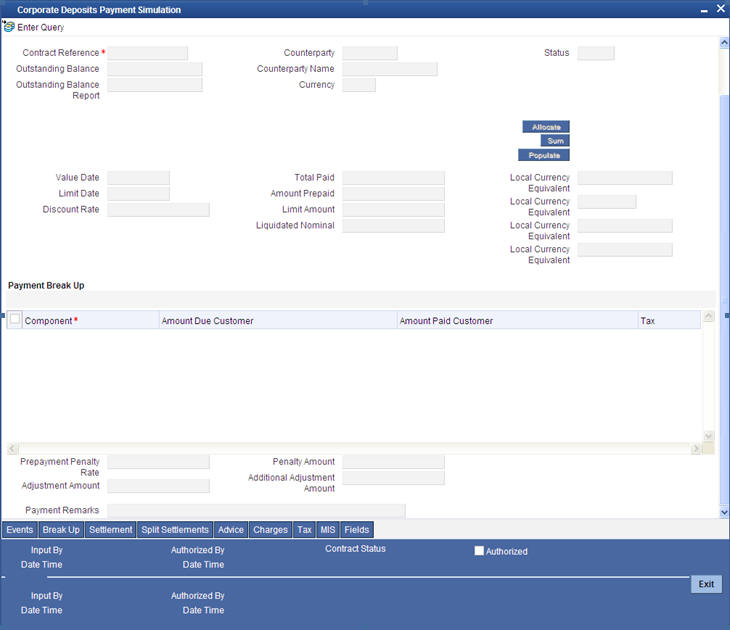Toggle the Authorized checkbox

click(x=479, y=551)
